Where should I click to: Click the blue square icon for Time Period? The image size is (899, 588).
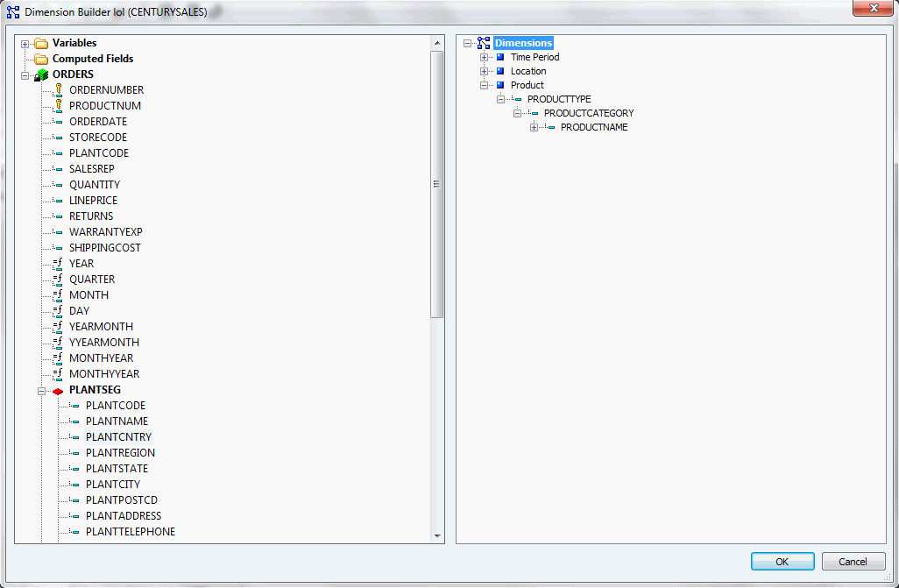[500, 57]
